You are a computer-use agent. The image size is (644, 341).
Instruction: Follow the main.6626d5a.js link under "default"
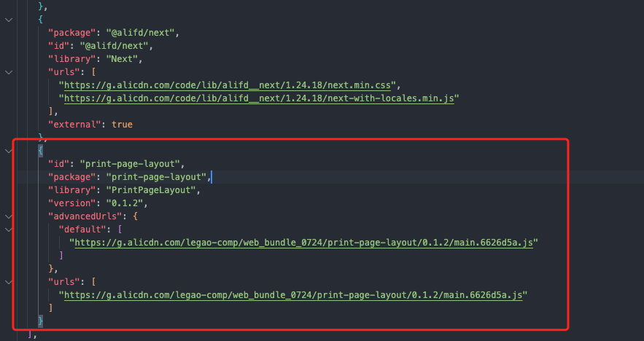click(303, 243)
